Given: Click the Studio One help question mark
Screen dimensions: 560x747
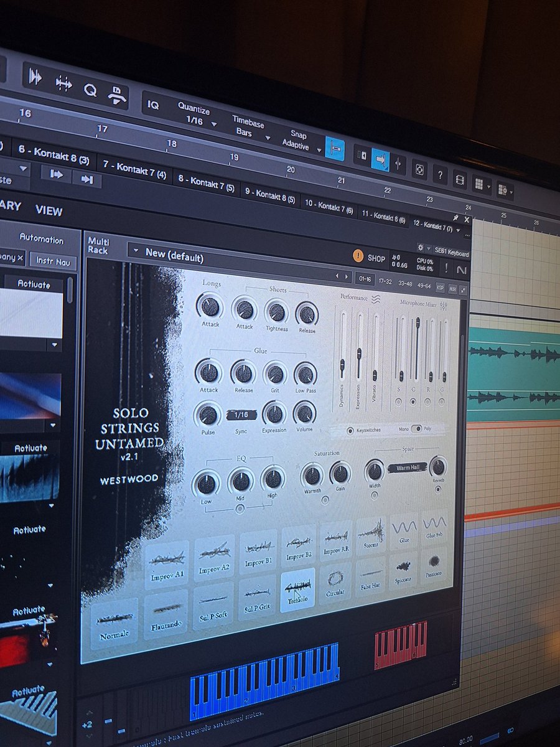Looking at the screenshot, I should (439, 174).
